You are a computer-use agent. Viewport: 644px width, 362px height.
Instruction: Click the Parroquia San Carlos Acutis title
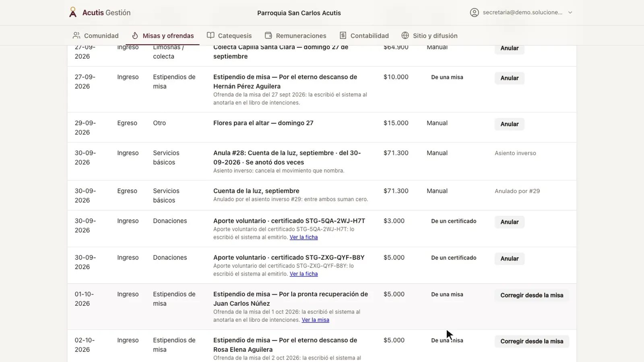point(299,13)
